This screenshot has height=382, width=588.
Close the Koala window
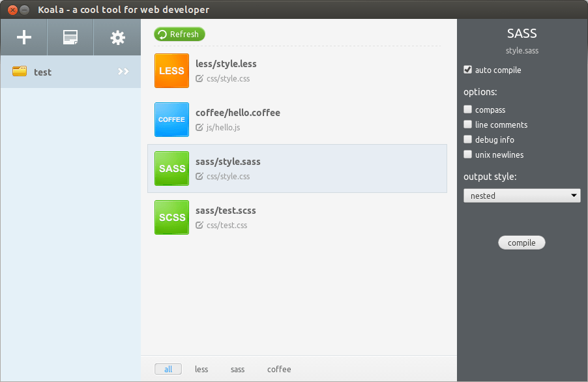[x=13, y=10]
